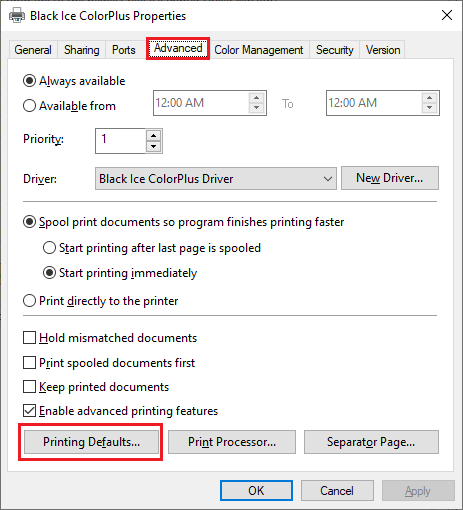Close the Black Ice ColorPlus Properties dialog
The height and width of the screenshot is (510, 463).
coord(447,15)
